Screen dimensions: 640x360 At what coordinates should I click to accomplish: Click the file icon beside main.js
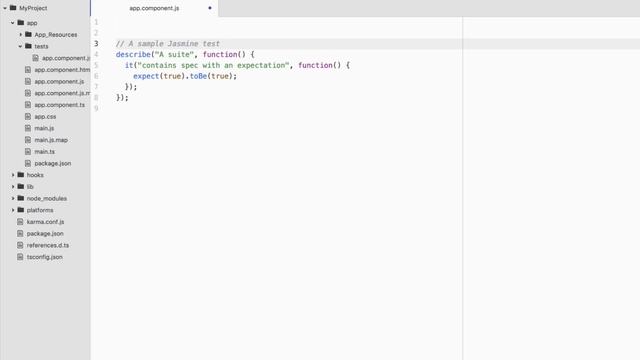pyautogui.click(x=28, y=128)
